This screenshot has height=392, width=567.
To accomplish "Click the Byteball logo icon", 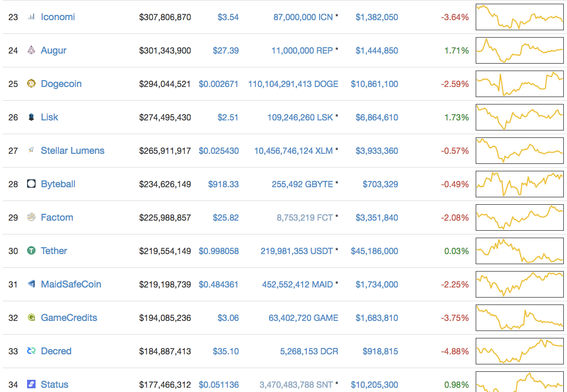I will [x=31, y=184].
